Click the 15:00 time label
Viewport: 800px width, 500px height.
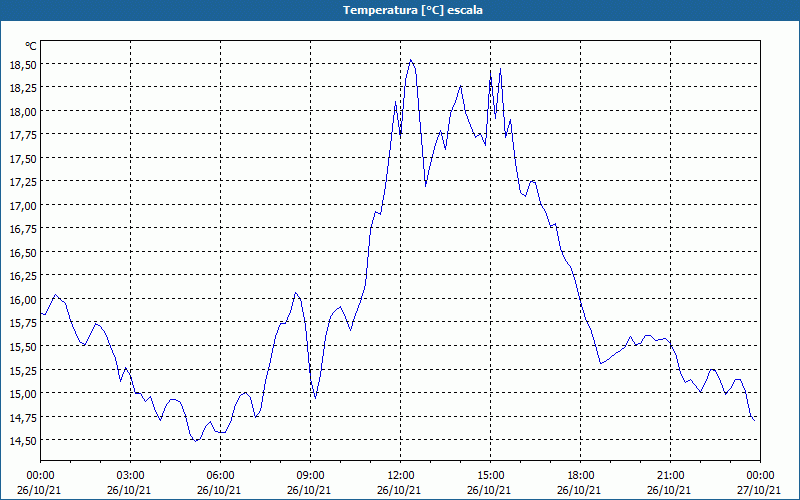pos(490,476)
